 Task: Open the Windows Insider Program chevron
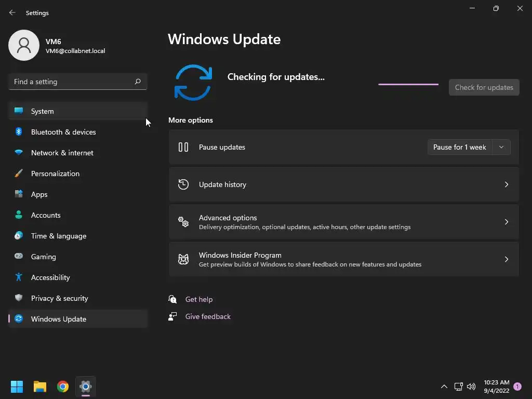click(x=506, y=259)
